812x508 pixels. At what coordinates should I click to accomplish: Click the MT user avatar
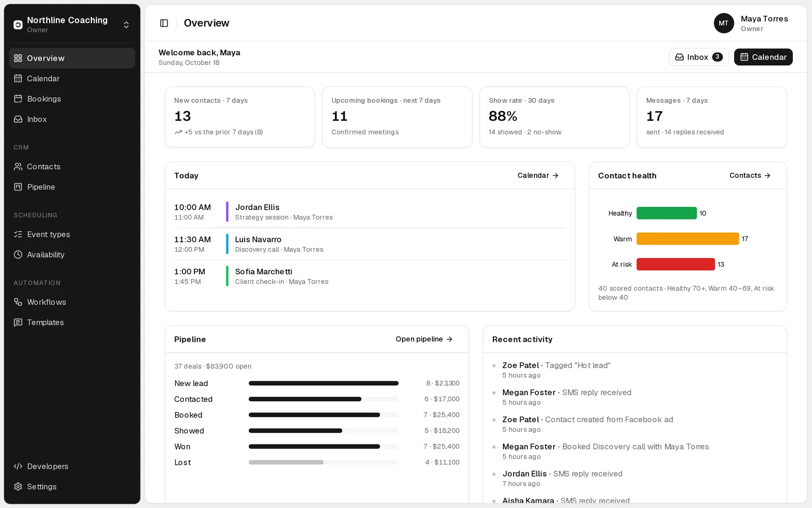point(724,23)
